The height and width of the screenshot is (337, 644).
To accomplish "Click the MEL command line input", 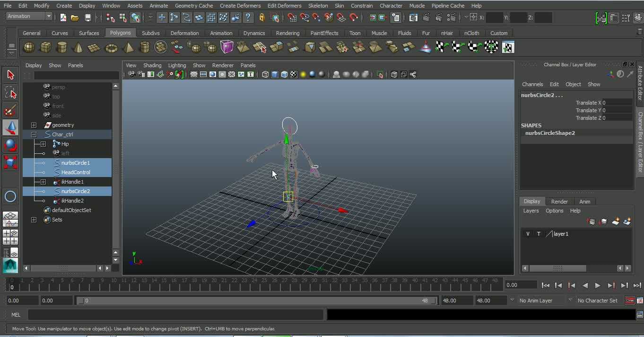I will [x=176, y=315].
